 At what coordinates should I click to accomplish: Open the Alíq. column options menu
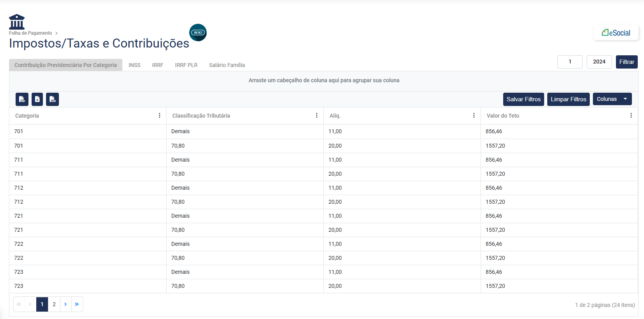click(474, 116)
